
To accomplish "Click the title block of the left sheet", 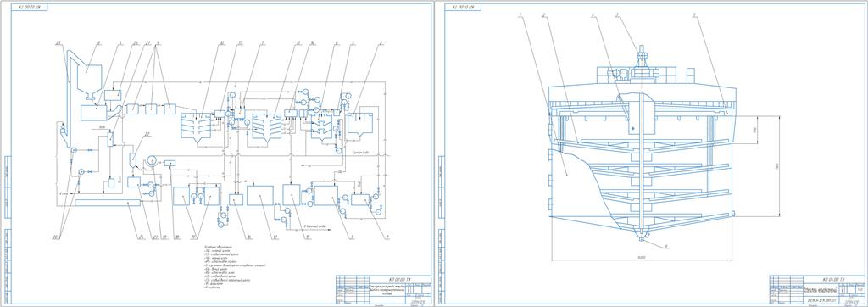I will (383, 289).
